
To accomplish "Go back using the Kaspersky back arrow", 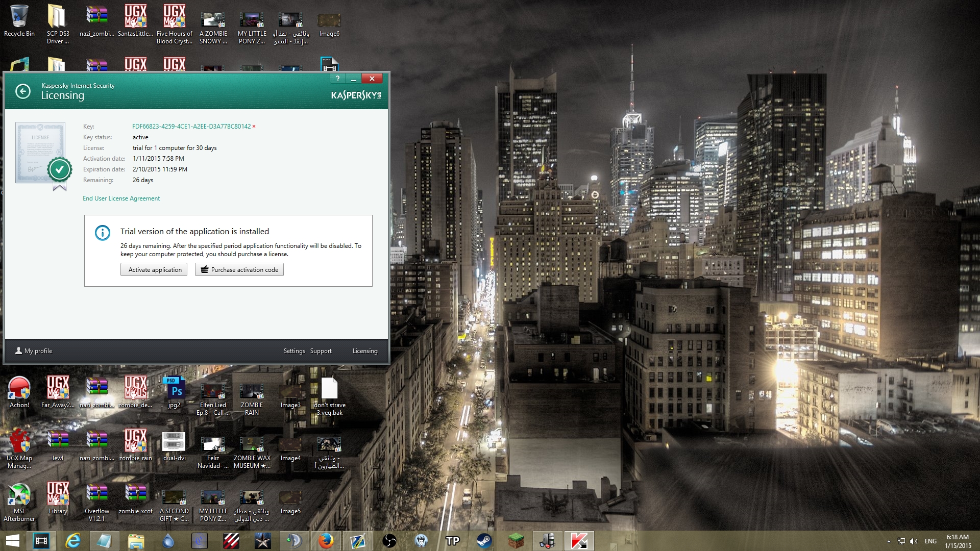I will [x=23, y=91].
